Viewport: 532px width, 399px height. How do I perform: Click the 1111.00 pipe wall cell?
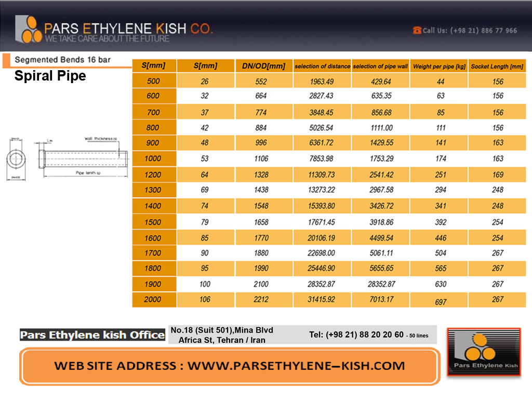[382, 128]
